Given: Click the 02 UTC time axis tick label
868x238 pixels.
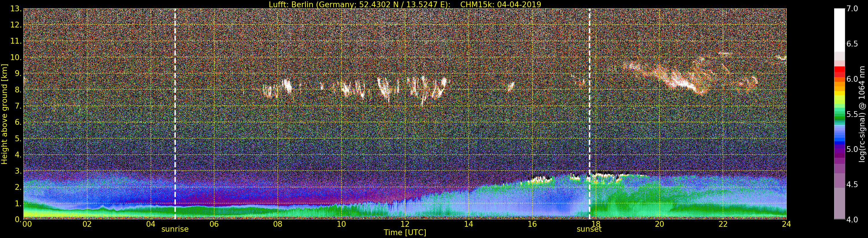Looking at the screenshot, I should pyautogui.click(x=87, y=224).
